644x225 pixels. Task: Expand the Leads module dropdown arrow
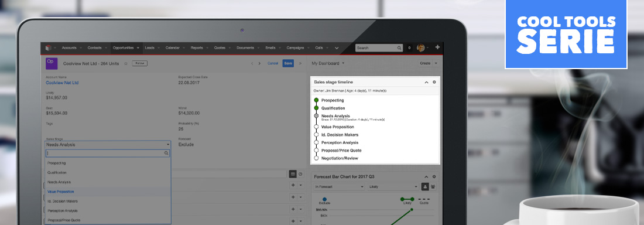click(159, 48)
